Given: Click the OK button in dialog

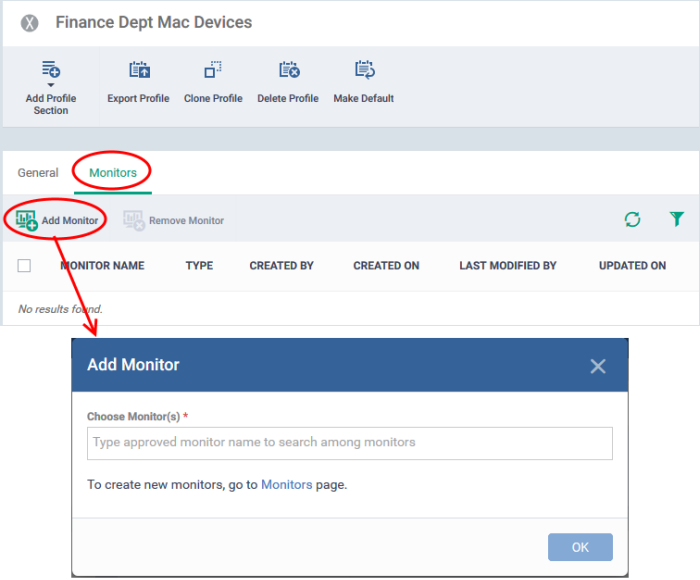Looking at the screenshot, I should click(580, 547).
